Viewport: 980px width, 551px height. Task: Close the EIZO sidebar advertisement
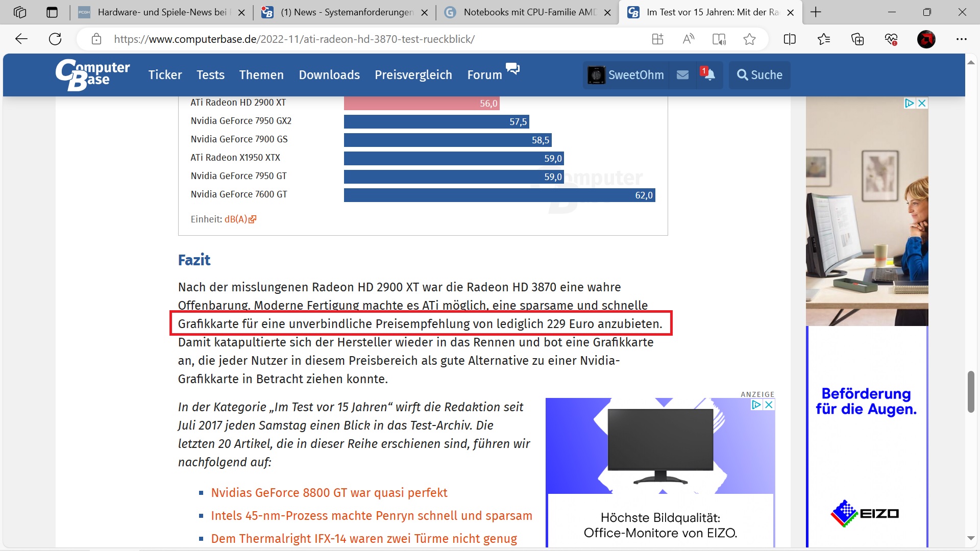coord(922,103)
